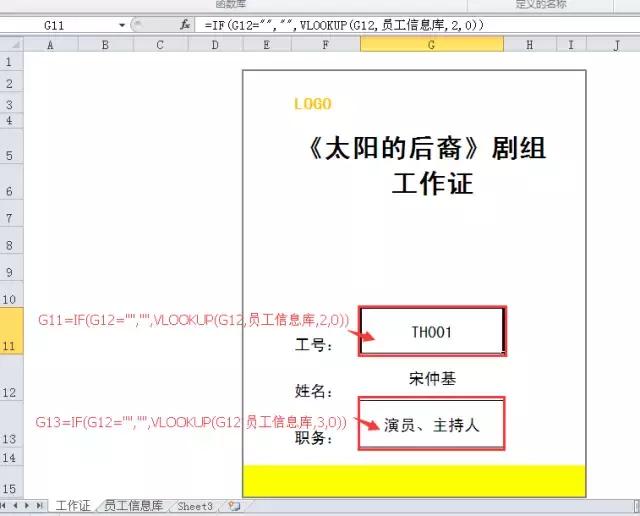This screenshot has height=516, width=640.
Task: Select row 14 header
Action: (x=11, y=456)
